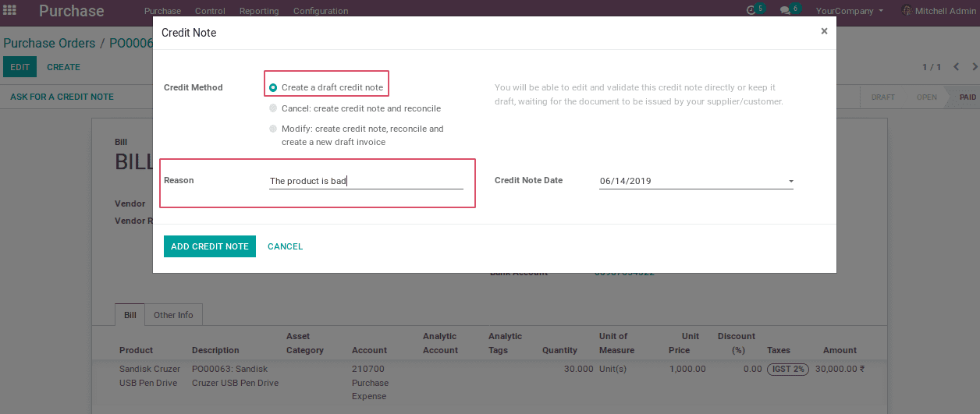Open the apps grid menu icon
Image resolution: width=980 pixels, height=414 pixels.
[x=10, y=11]
